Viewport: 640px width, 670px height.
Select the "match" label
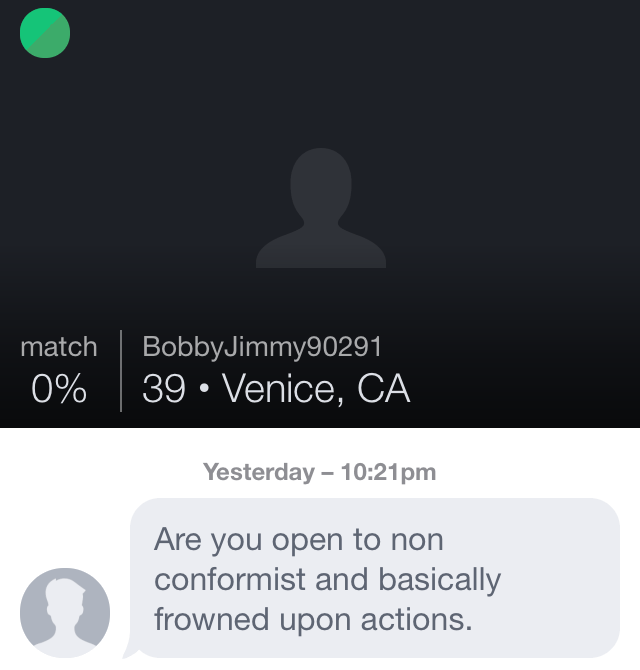59,347
